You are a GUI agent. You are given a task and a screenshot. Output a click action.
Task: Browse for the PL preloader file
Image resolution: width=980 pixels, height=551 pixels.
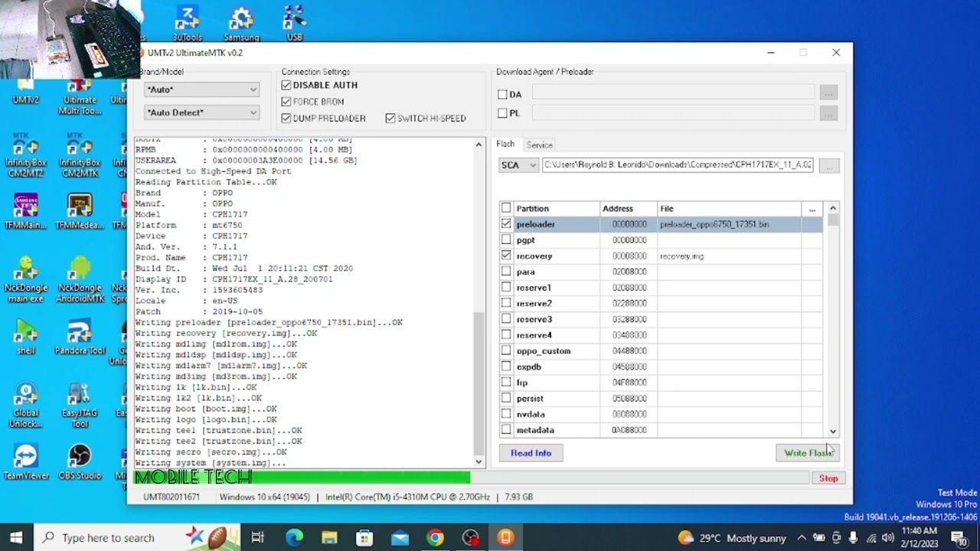click(828, 112)
